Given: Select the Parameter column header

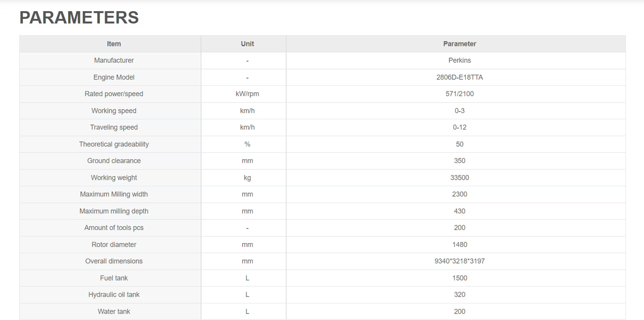Looking at the screenshot, I should pyautogui.click(x=459, y=44).
